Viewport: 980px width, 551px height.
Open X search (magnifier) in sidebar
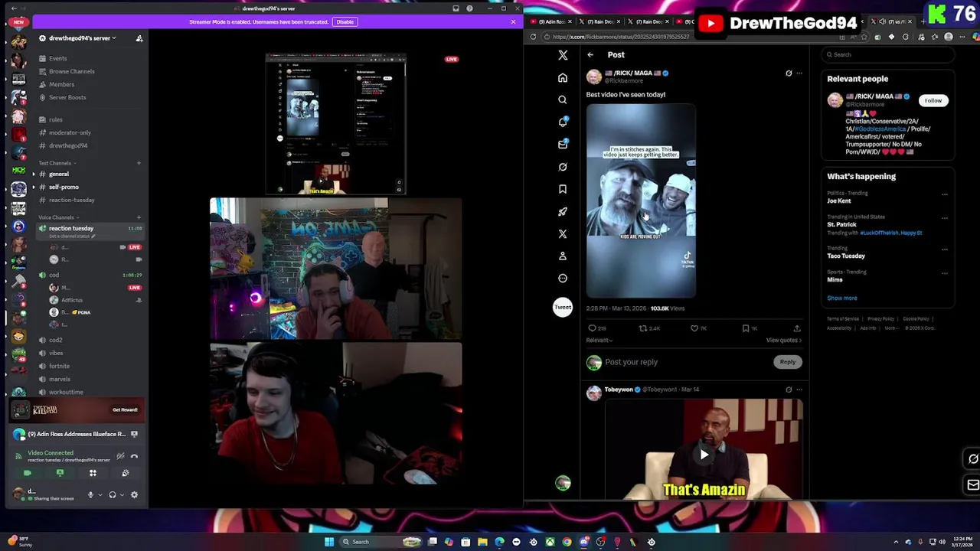563,99
